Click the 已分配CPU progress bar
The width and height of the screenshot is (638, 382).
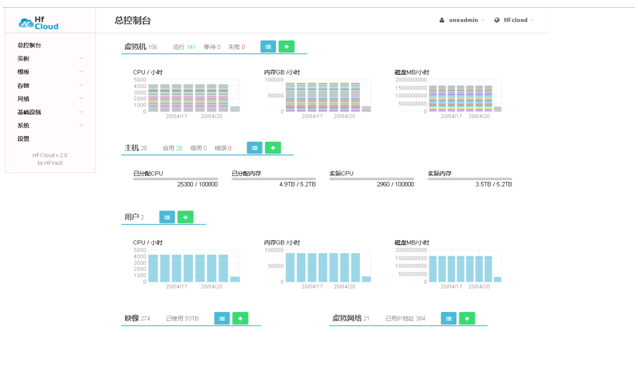coord(175,179)
